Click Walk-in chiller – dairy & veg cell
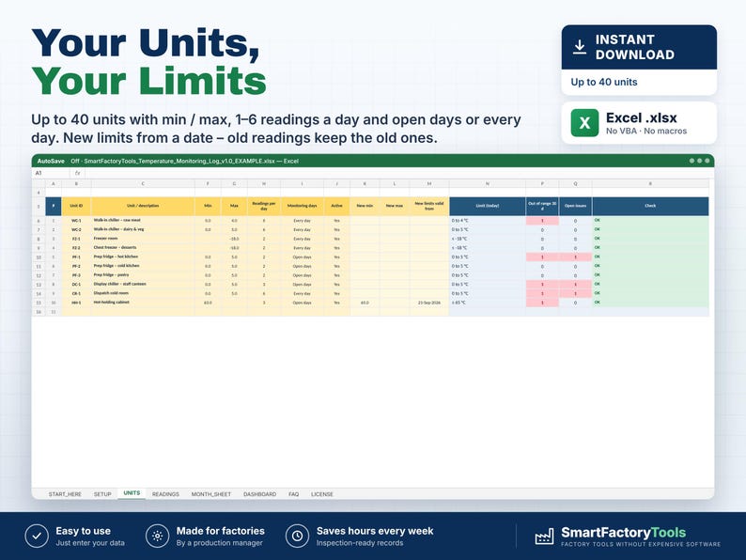Viewport: 746px width, 560px height. (x=143, y=230)
